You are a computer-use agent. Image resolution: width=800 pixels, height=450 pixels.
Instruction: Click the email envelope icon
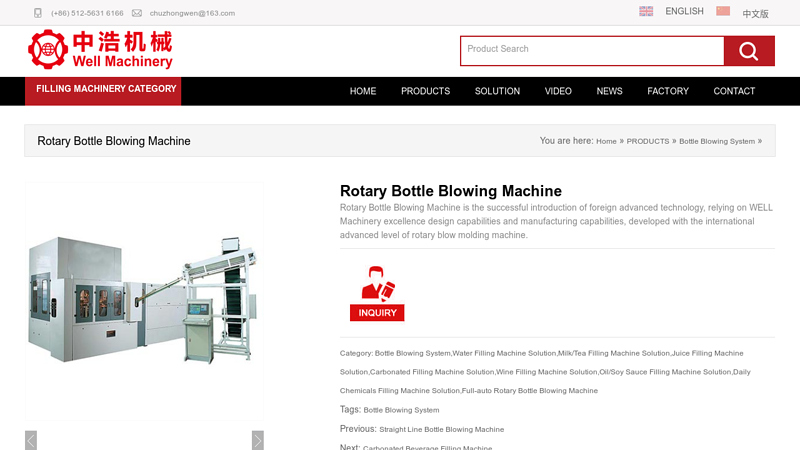tap(137, 13)
